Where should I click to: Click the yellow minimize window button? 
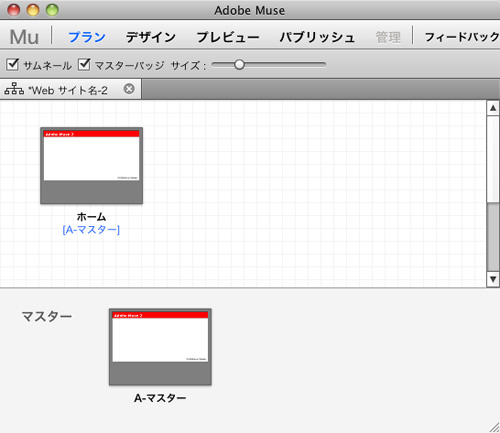33,10
